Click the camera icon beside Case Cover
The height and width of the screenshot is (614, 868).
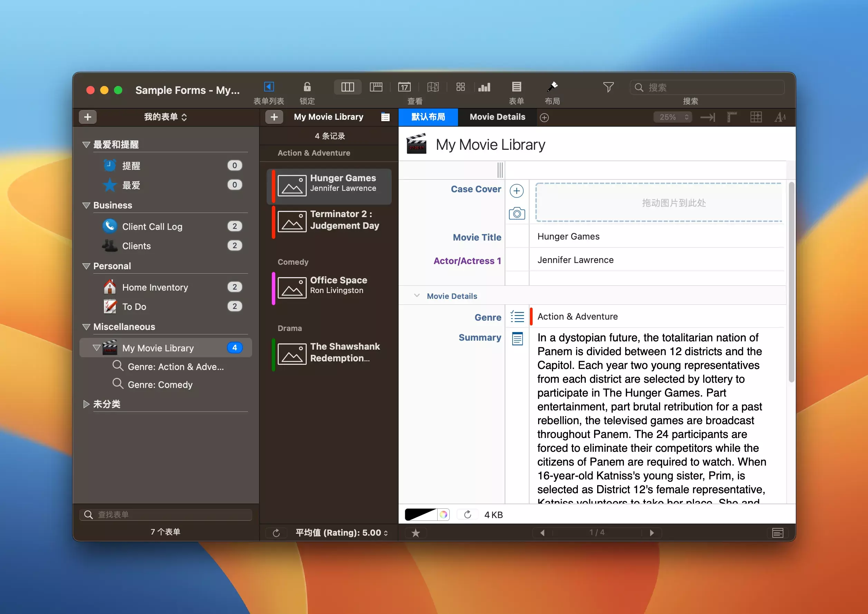tap(516, 214)
